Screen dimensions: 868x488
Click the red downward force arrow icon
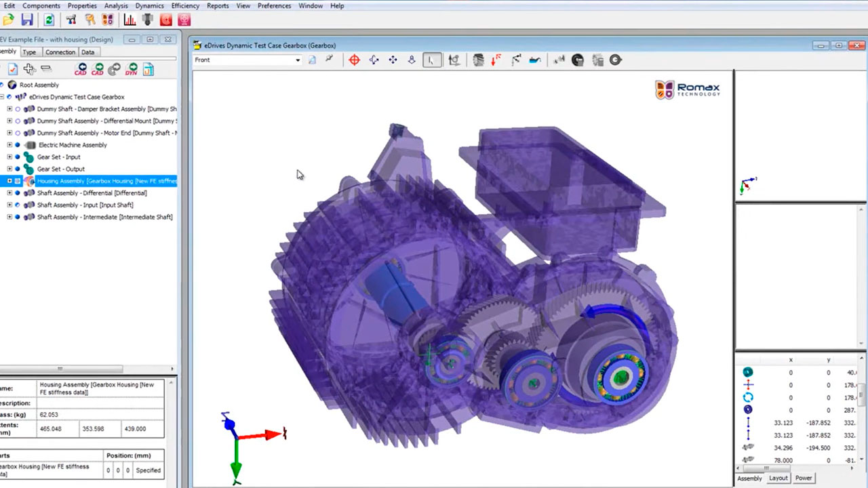click(496, 60)
